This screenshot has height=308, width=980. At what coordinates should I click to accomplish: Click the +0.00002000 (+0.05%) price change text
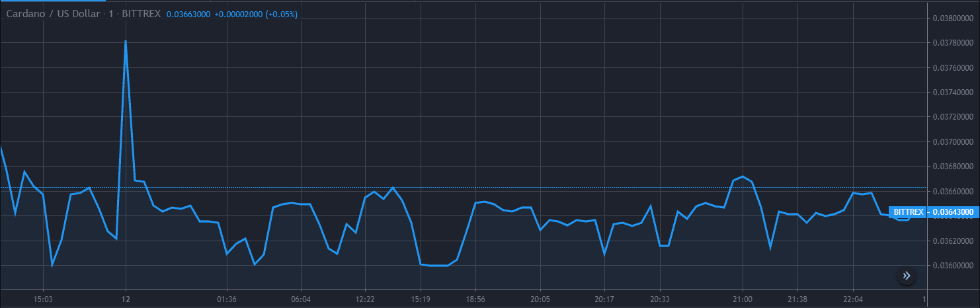point(257,14)
